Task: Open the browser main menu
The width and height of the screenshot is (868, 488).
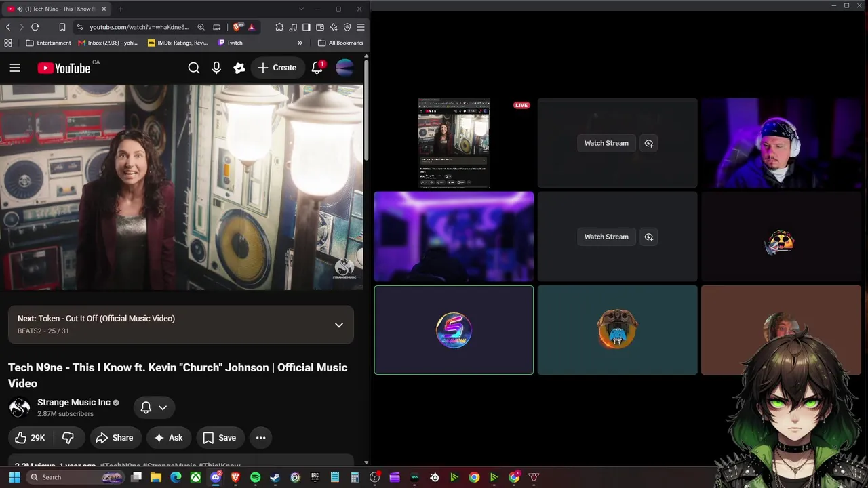Action: [x=361, y=27]
